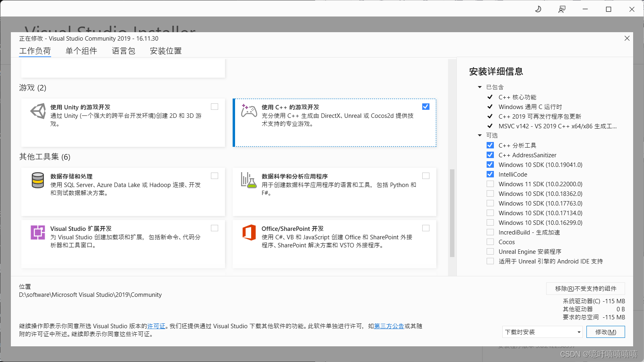Check Windows 10 SDK (10.0.17763.0)
This screenshot has height=362, width=644.
pyautogui.click(x=490, y=203)
